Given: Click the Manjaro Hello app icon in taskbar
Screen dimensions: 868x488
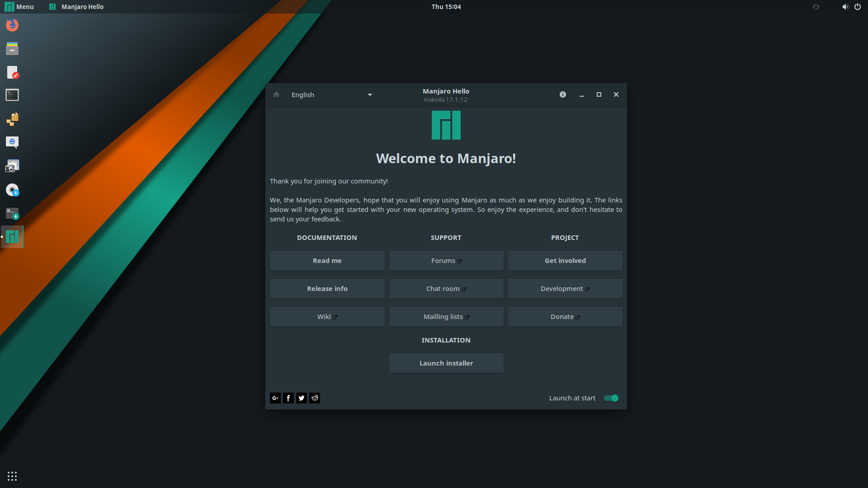Looking at the screenshot, I should click(52, 7).
